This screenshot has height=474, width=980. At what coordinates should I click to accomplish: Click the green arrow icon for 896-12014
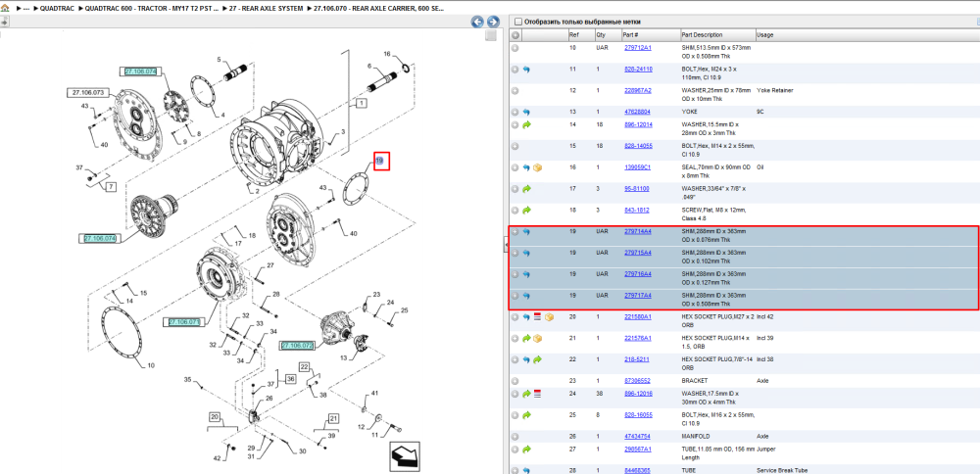(x=526, y=125)
